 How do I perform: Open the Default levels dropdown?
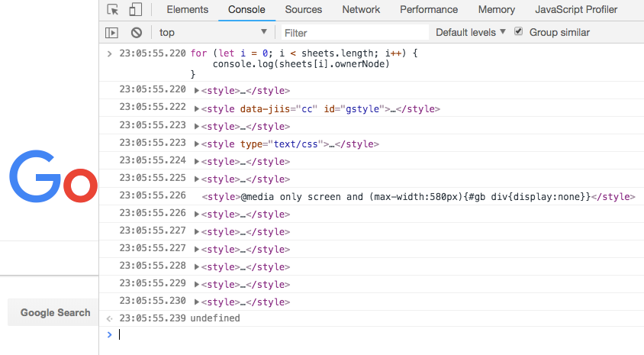click(470, 33)
